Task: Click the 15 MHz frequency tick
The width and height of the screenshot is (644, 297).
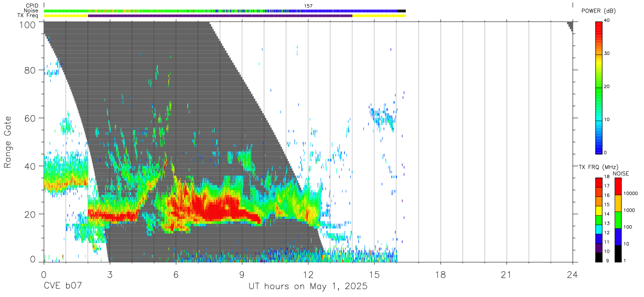Action: tap(607, 205)
